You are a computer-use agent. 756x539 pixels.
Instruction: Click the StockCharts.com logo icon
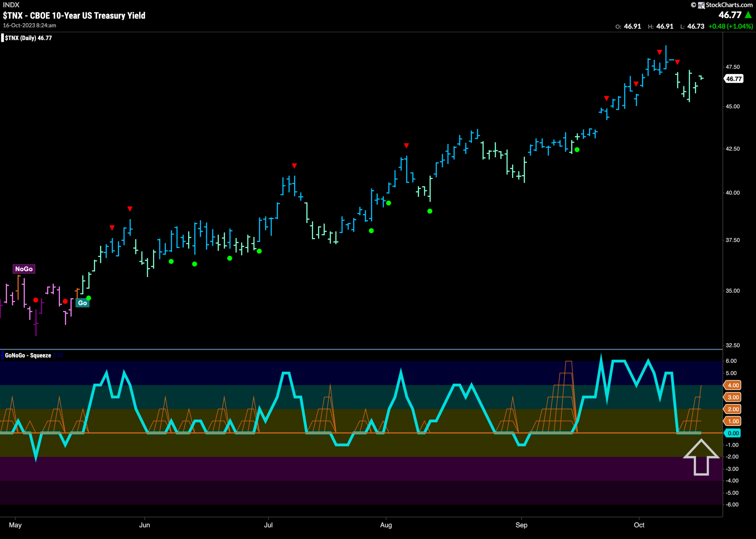[701, 5]
